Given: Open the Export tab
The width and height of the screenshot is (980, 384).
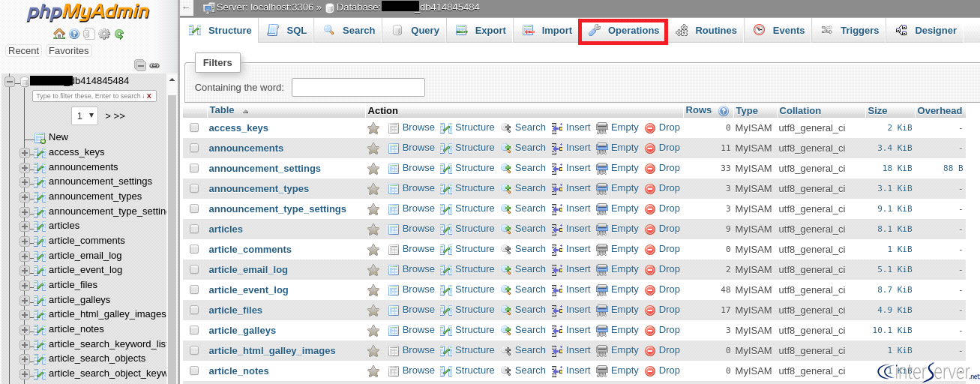Looking at the screenshot, I should pyautogui.click(x=481, y=31).
